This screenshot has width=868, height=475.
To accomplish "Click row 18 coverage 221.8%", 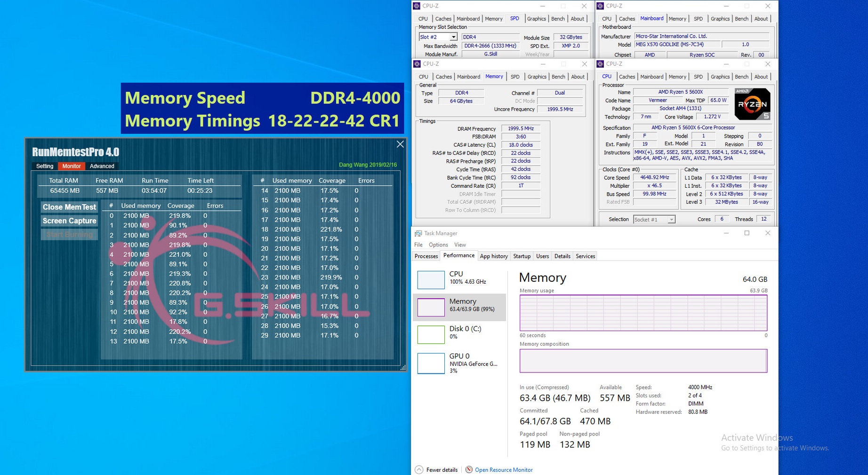I will click(331, 230).
